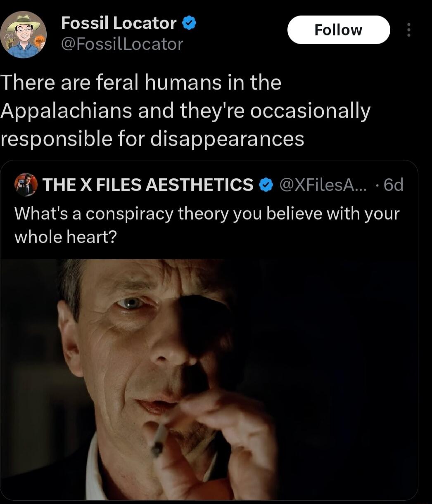Open the 6d timestamp of quoted post
432x504 pixels.
tap(393, 185)
